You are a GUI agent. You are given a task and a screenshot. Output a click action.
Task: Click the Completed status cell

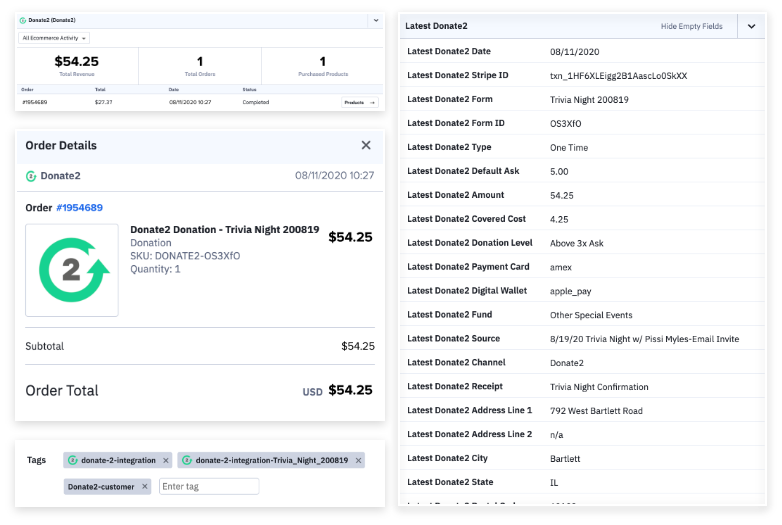(x=256, y=102)
